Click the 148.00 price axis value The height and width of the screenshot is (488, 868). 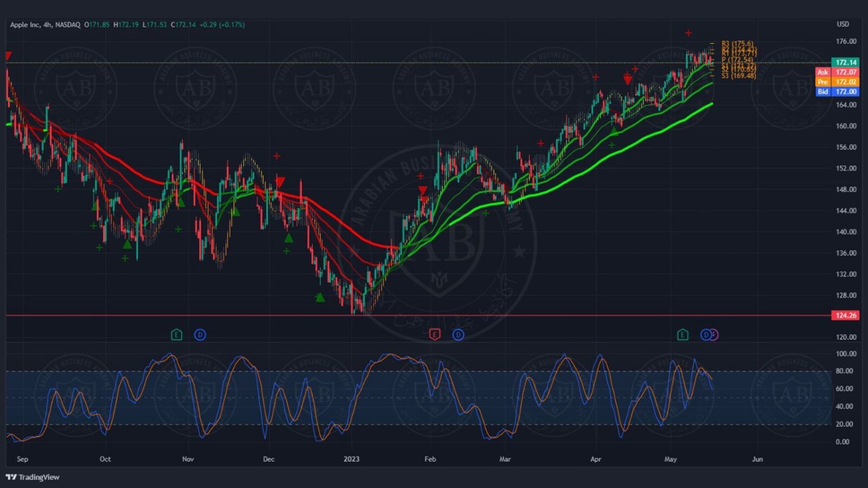[x=846, y=190]
